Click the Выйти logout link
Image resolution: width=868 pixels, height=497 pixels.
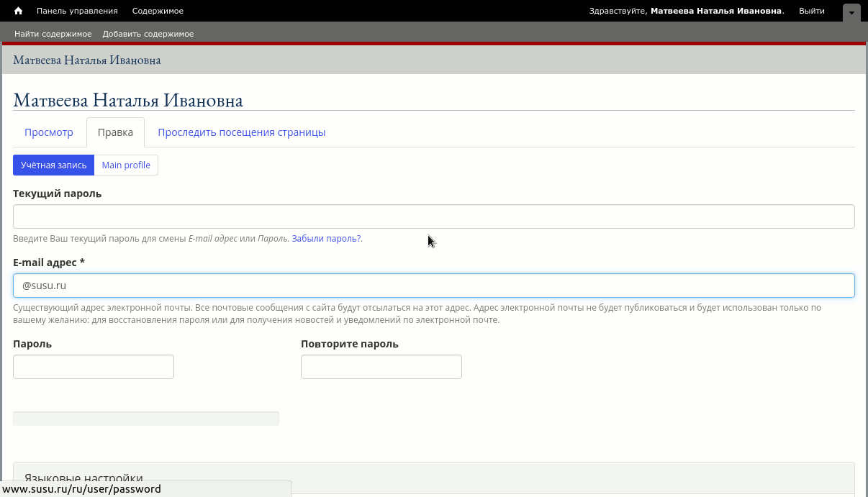pos(811,11)
